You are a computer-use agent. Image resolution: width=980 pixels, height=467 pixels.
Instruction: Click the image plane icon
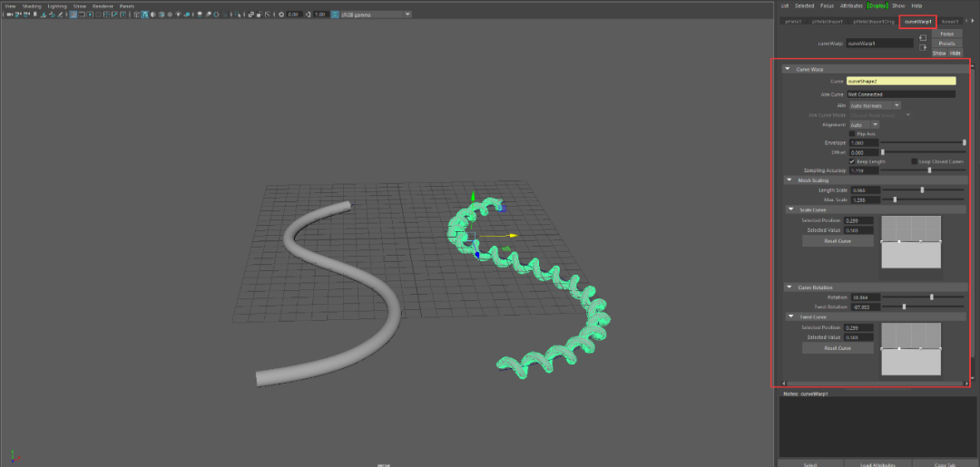coord(44,14)
